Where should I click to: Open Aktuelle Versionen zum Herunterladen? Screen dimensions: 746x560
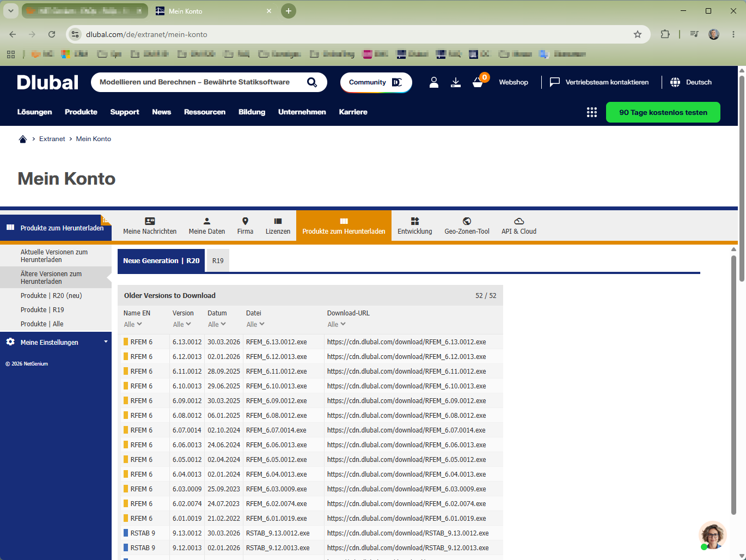(56, 256)
